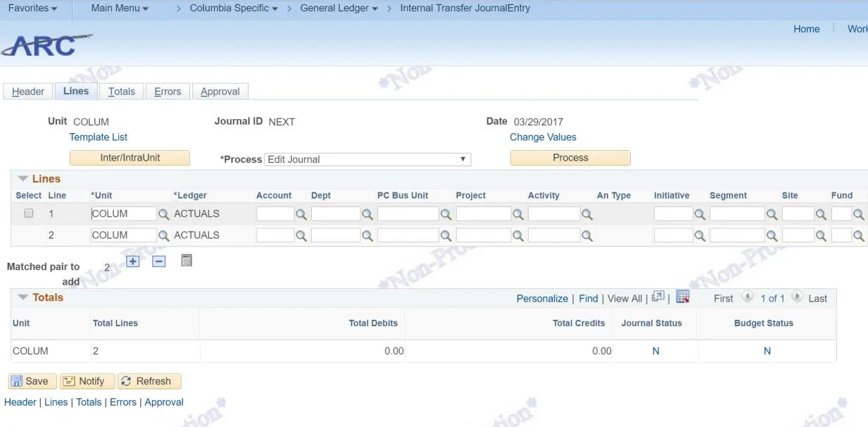Screen dimensions: 868x427
Task: Click the Process button
Action: coord(570,158)
